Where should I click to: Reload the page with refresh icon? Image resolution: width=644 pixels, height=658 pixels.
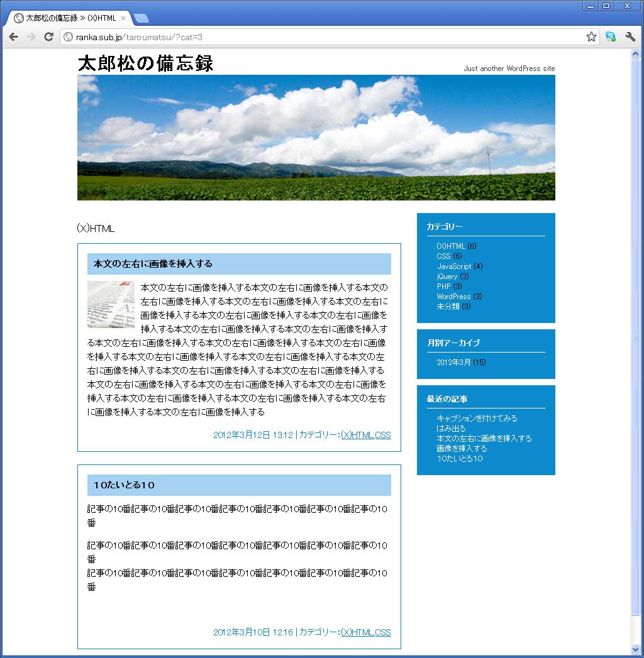48,37
